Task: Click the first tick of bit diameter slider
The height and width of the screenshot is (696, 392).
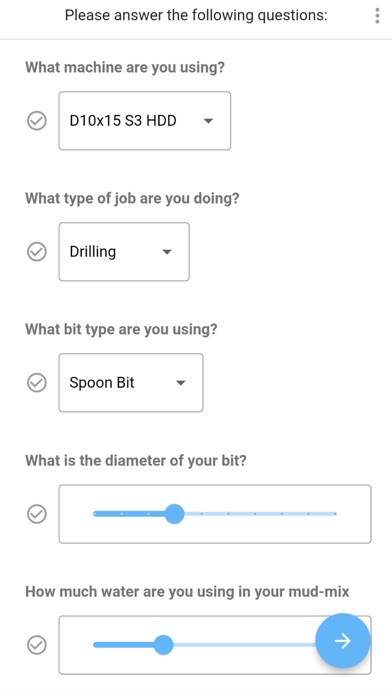Action: coord(95,514)
